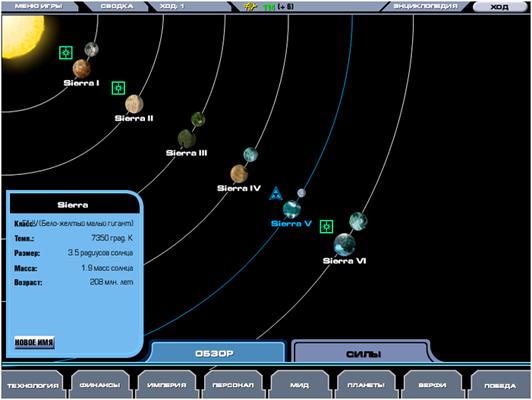
Task: Click the 7350 град. К temperature value
Action: point(112,238)
